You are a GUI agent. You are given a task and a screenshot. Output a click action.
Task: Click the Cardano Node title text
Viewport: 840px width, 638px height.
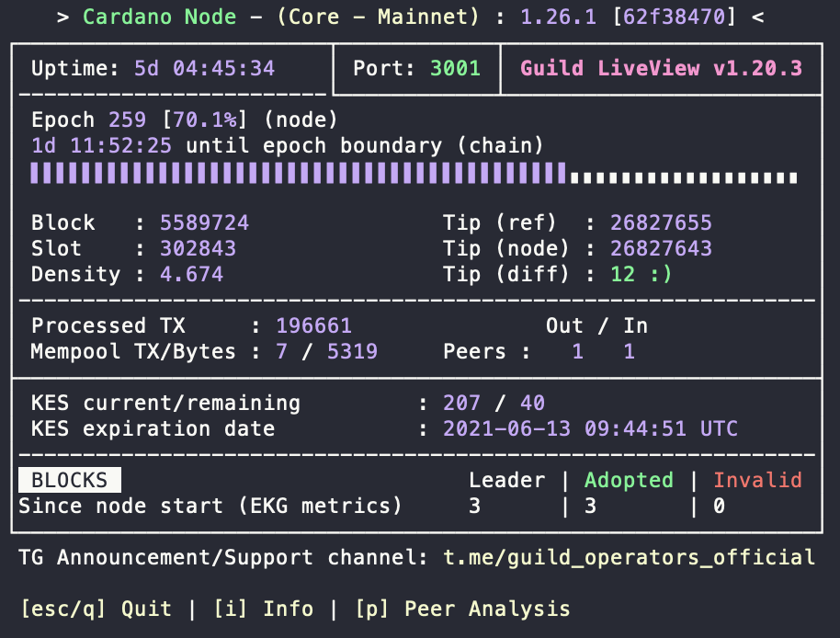click(159, 17)
